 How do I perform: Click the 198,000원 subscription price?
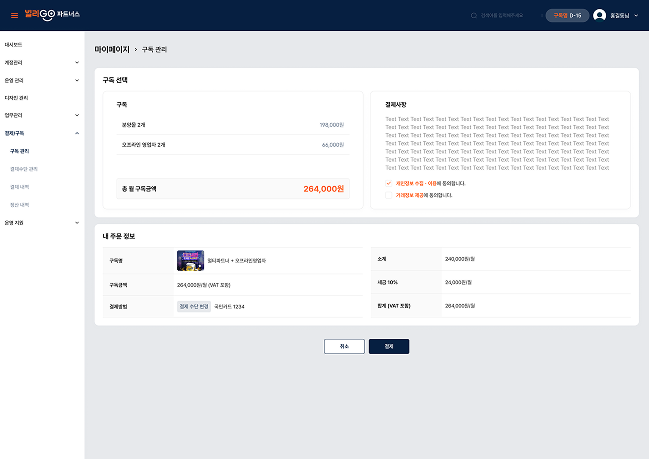[x=332, y=125]
